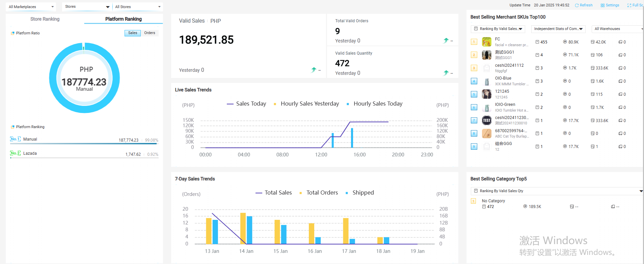Click the Manual 99.08% percentage
The image size is (644, 264).
[x=152, y=140]
